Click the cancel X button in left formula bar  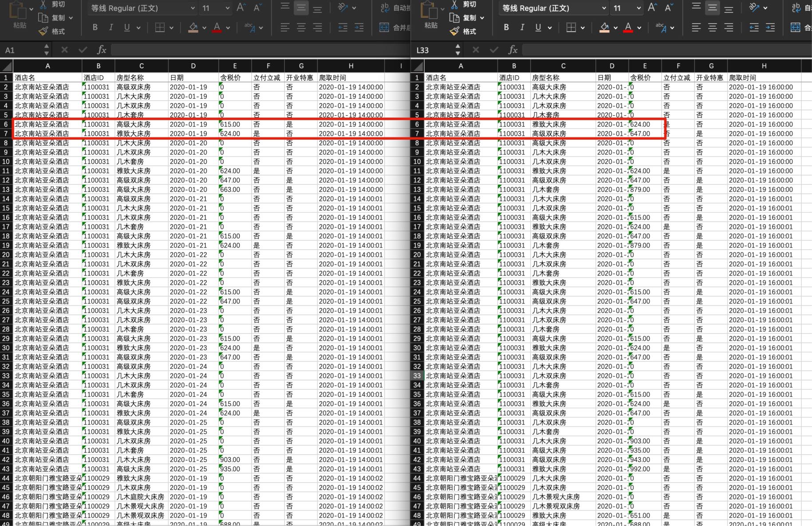coord(64,50)
